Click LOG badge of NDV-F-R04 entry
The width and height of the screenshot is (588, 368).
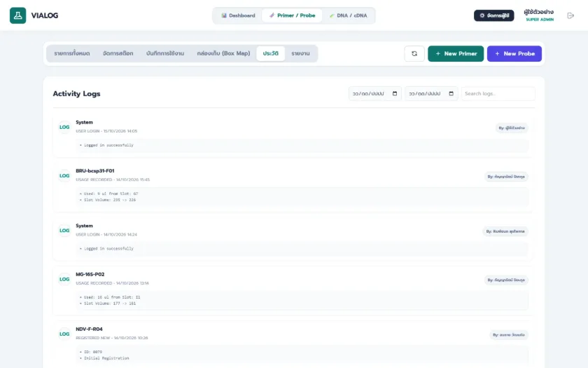64,334
